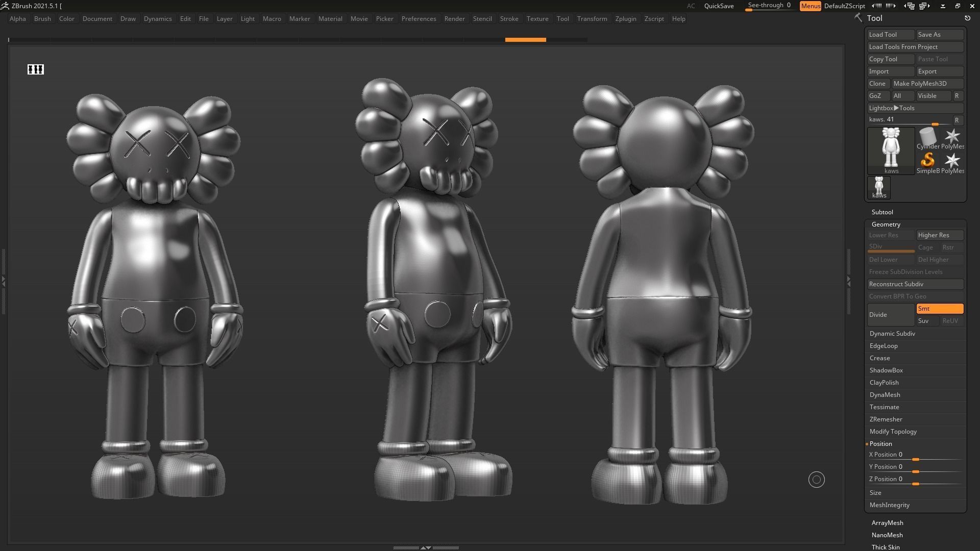
Task: Click the Load Tool button
Action: click(891, 35)
